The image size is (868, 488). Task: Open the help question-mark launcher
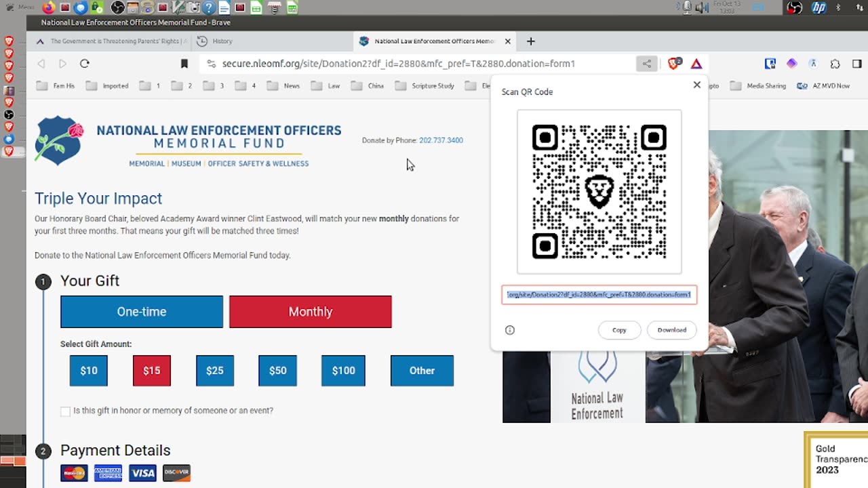(x=209, y=7)
